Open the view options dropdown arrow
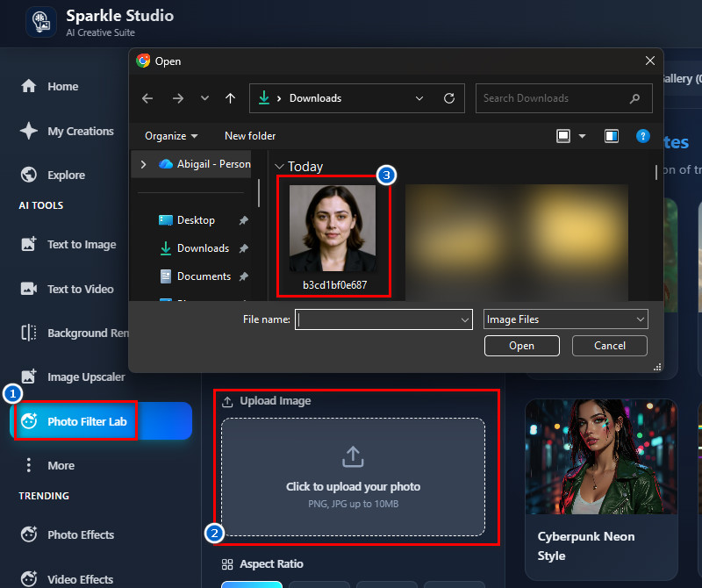Viewport: 702px width, 588px height. 582,136
